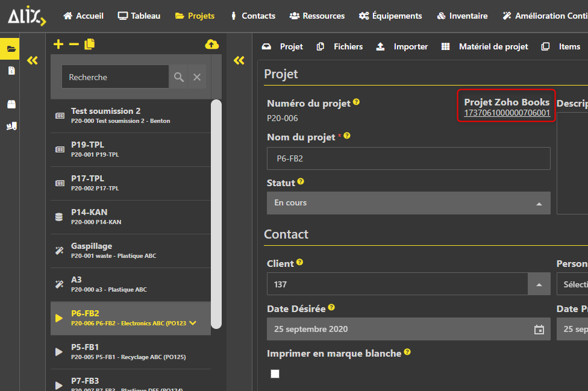Click the Gaspillage wand icon
Image resolution: width=588 pixels, height=391 pixels.
click(59, 251)
